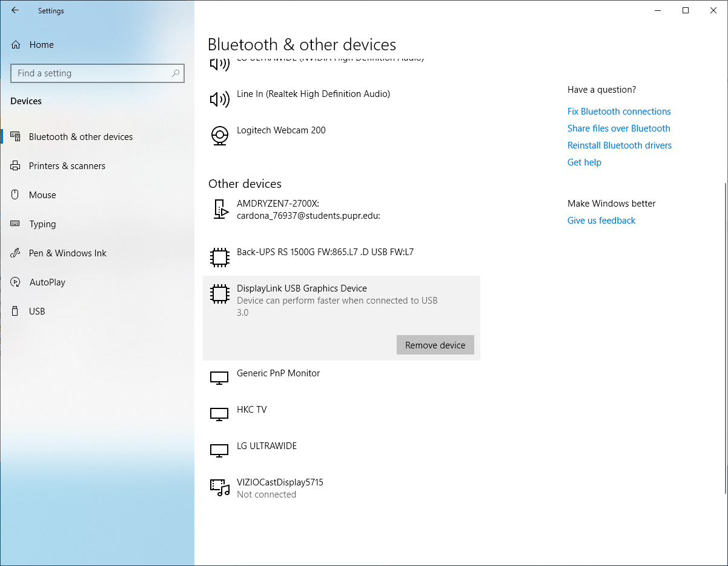This screenshot has height=566, width=728.
Task: Click the Bluetooth & other devices sidebar icon
Action: (x=16, y=137)
